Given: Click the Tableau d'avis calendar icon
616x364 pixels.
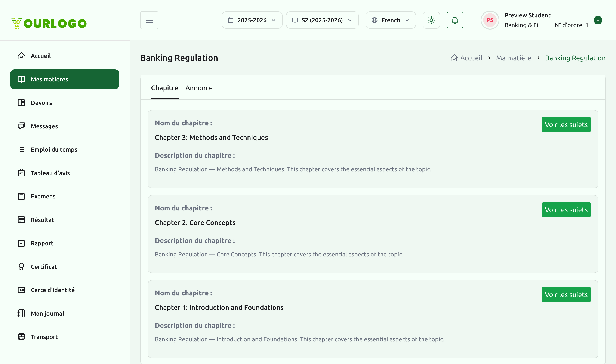Looking at the screenshot, I should click(x=21, y=173).
